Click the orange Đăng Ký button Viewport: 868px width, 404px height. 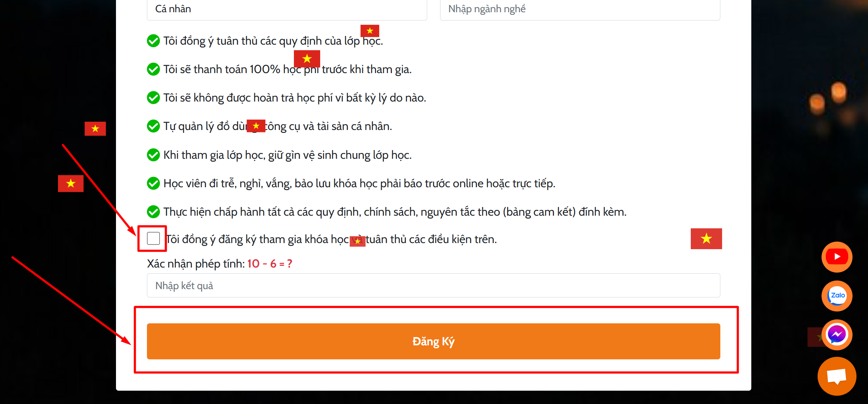tap(433, 341)
